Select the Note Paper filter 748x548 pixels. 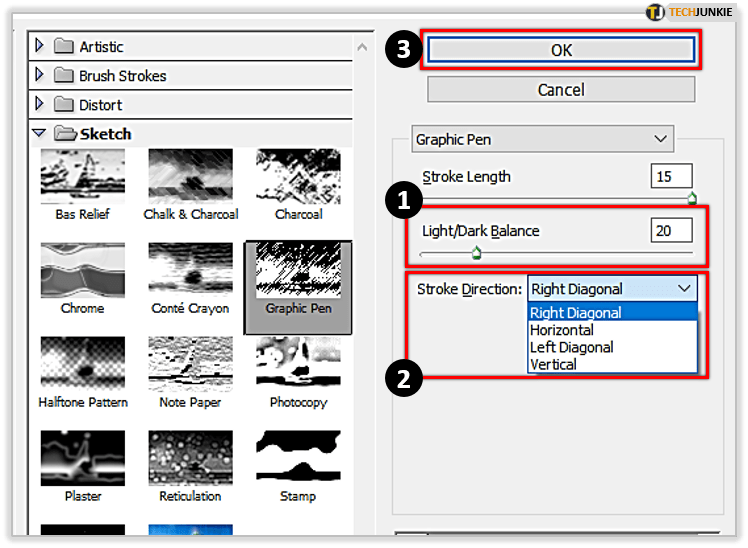pyautogui.click(x=190, y=364)
